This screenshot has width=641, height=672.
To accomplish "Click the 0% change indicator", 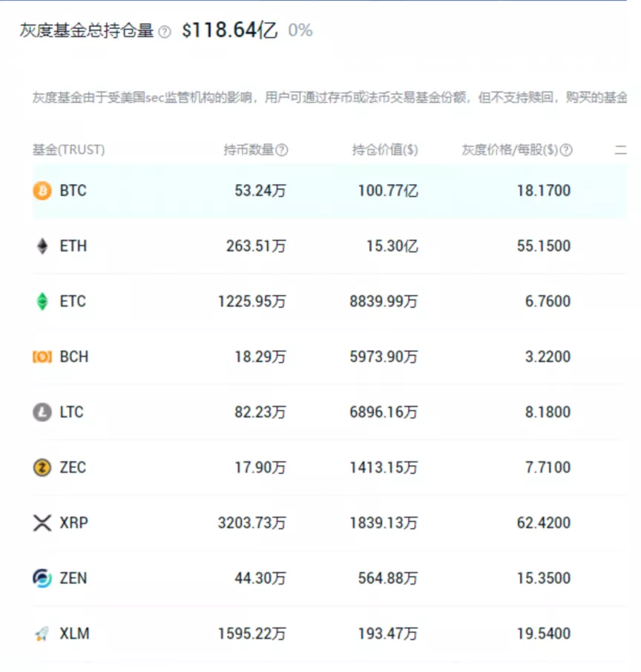I will [x=300, y=30].
